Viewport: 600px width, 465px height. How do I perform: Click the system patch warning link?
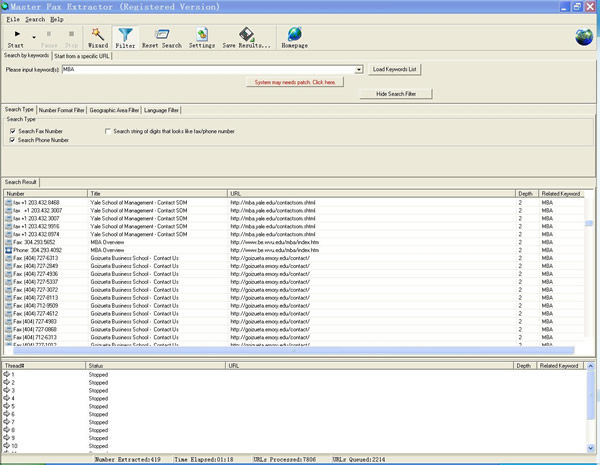click(295, 81)
